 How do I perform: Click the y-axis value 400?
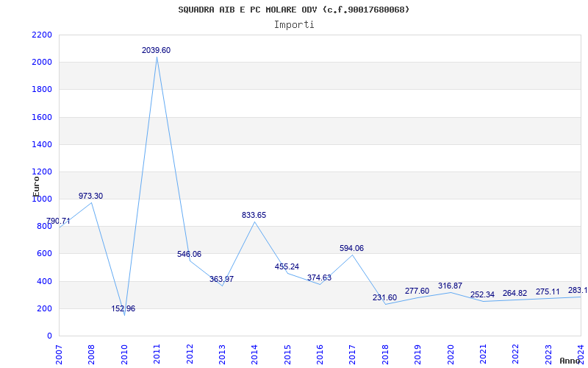point(45,281)
